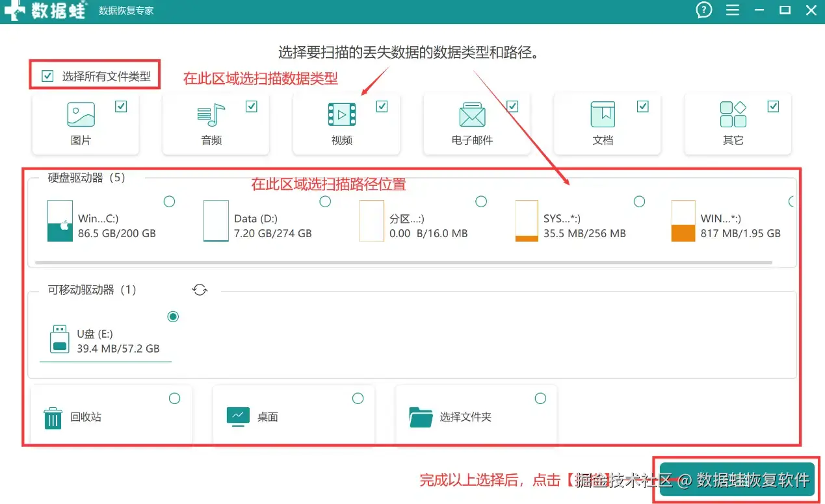Click the 硬盘驱动器（5）section label
The width and height of the screenshot is (825, 504).
click(87, 178)
